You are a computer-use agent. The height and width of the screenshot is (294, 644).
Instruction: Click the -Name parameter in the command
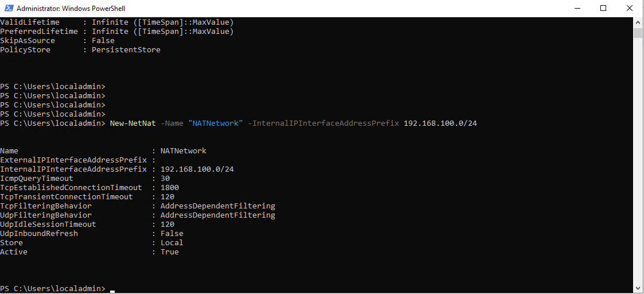(x=172, y=123)
